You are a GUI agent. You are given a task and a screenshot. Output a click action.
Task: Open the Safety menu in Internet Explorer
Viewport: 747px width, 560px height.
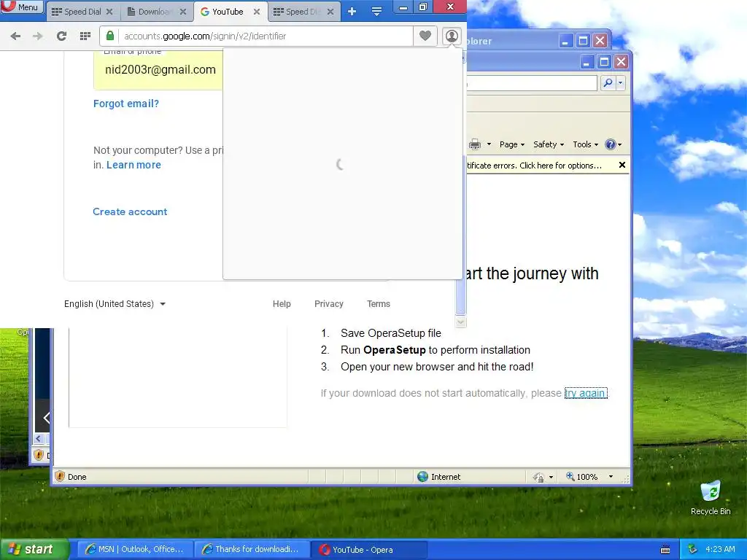tap(549, 144)
